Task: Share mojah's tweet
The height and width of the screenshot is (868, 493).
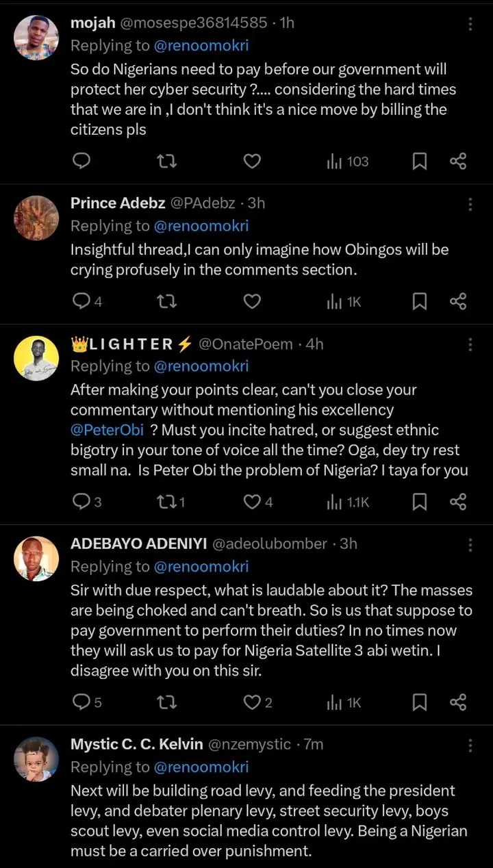Action: click(458, 162)
